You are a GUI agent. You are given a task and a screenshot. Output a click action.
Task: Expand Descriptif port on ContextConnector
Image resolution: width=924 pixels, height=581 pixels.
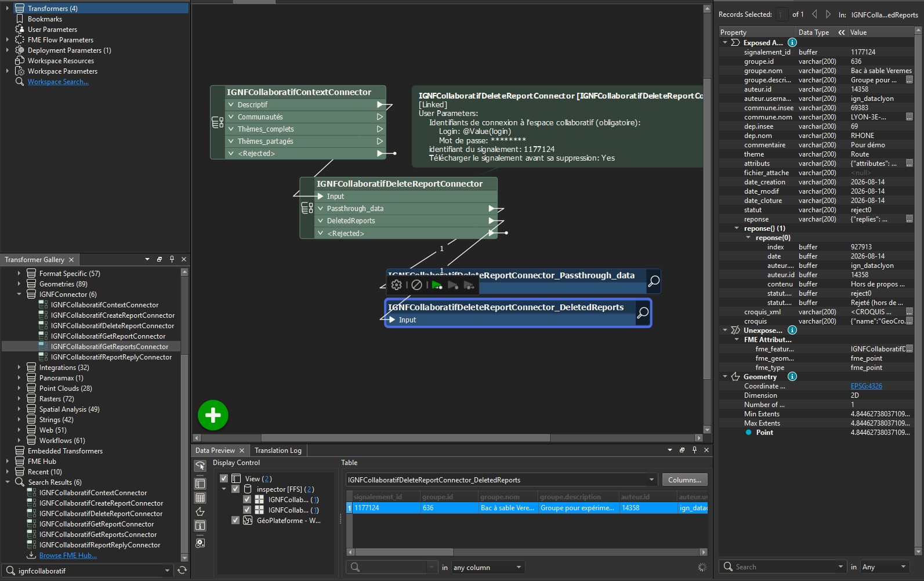231,104
